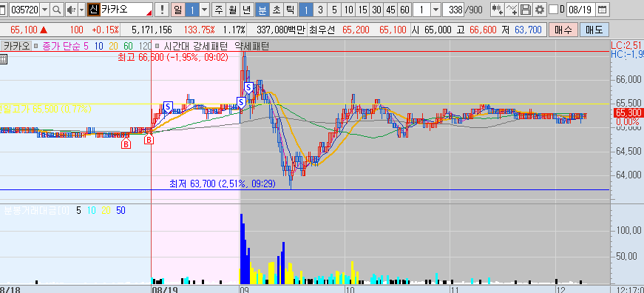Click the 매수 buy button
This screenshot has width=644, height=293.
(x=563, y=30)
